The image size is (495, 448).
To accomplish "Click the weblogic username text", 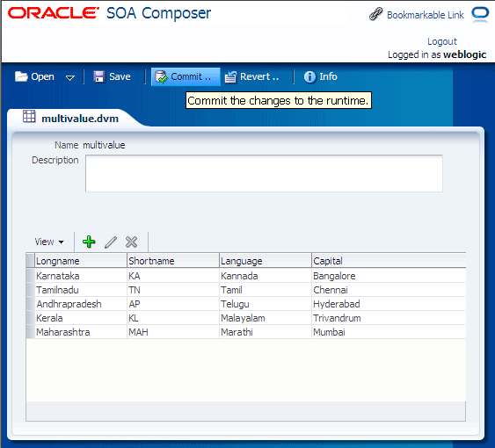I will tap(465, 54).
